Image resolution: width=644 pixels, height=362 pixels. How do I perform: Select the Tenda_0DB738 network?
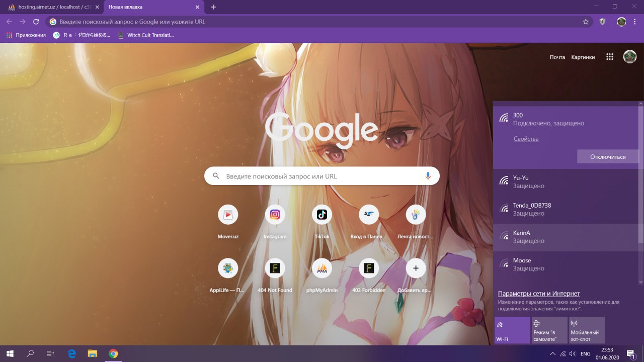566,210
